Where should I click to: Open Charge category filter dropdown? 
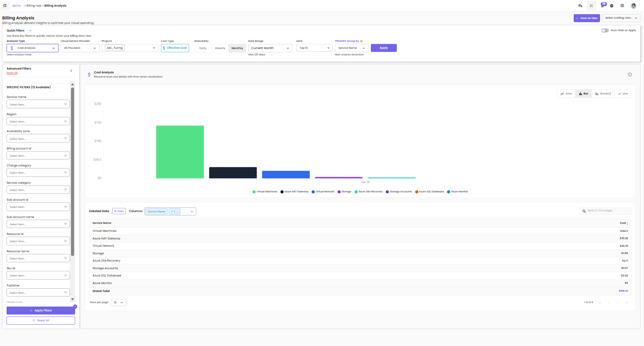(x=38, y=173)
